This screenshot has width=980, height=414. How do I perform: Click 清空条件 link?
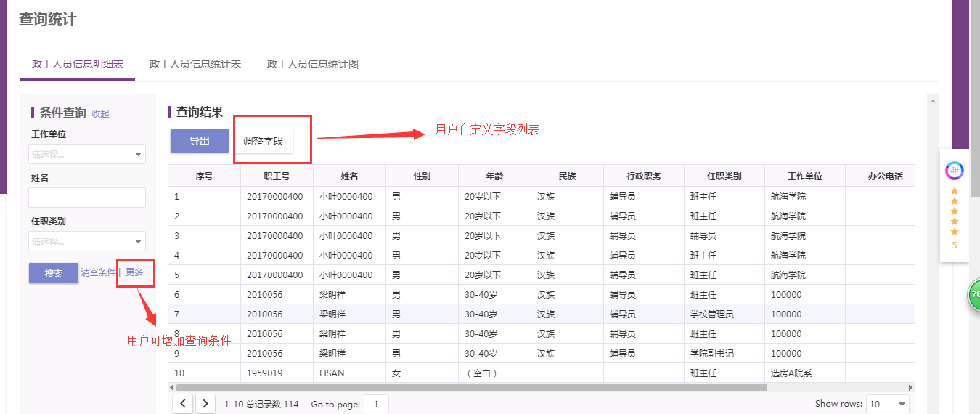tap(98, 272)
